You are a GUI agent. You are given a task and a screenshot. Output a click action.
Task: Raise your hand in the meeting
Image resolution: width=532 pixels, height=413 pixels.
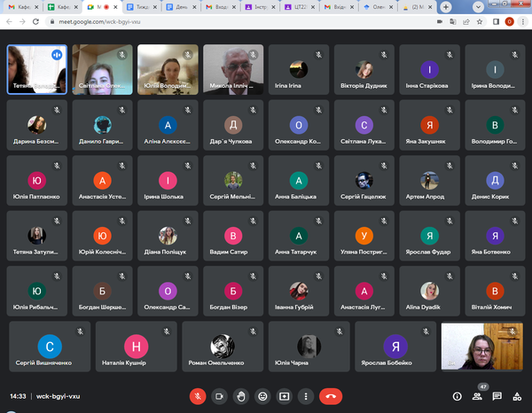click(x=240, y=396)
